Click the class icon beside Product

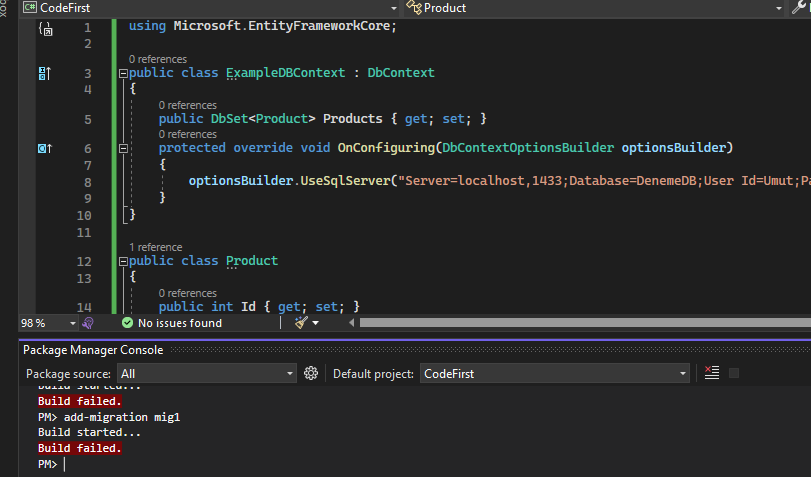(414, 8)
